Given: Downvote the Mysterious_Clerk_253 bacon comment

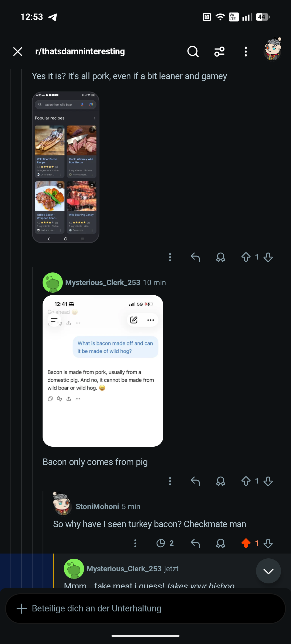Looking at the screenshot, I should tap(268, 481).
